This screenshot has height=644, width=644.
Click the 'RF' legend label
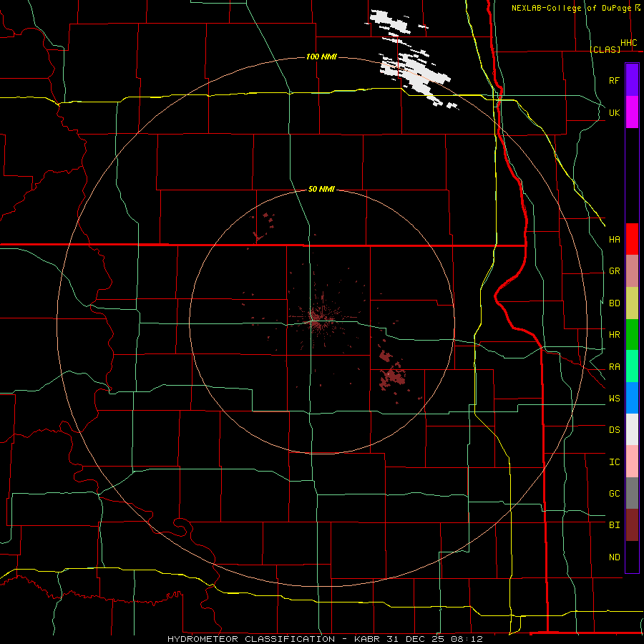click(x=614, y=80)
